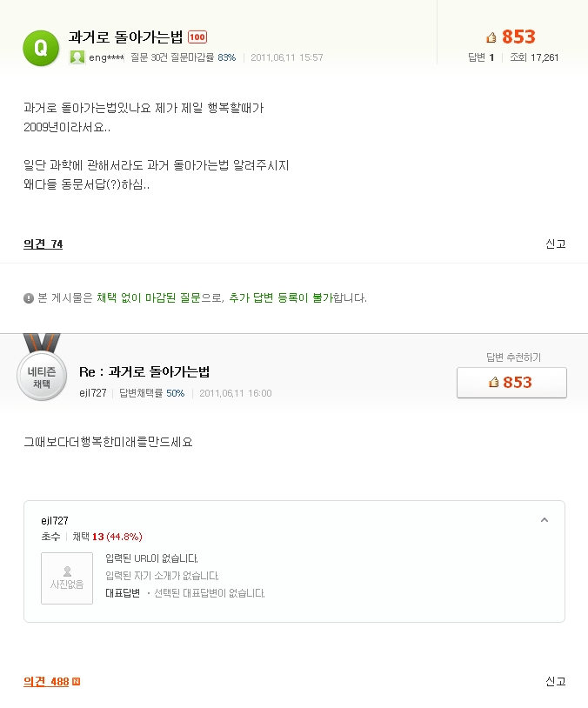Expand the 의견 488 comments section
This screenshot has width=588, height=708.
[x=46, y=681]
